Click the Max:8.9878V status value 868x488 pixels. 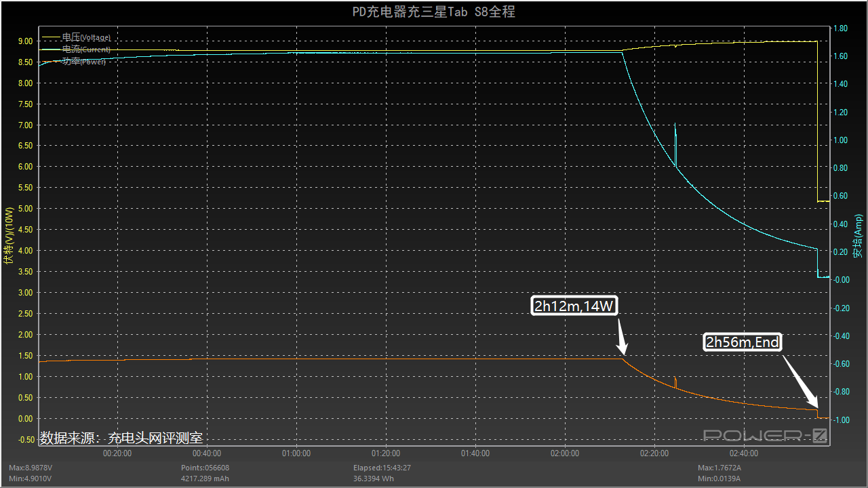(x=31, y=468)
